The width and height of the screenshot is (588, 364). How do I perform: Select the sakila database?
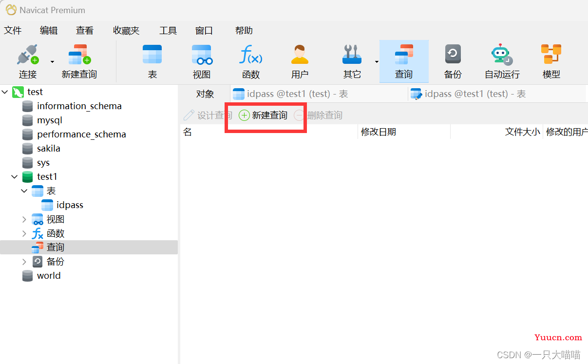pyautogui.click(x=49, y=148)
